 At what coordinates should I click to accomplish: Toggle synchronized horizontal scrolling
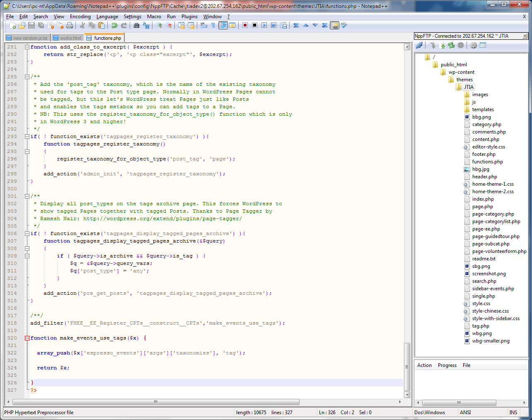point(191,25)
